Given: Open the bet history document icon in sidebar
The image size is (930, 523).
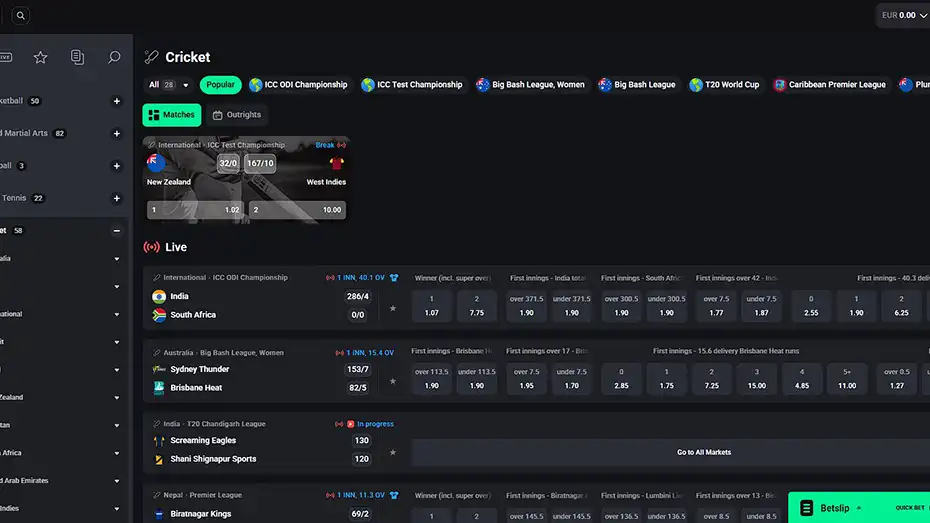Looking at the screenshot, I should [78, 58].
